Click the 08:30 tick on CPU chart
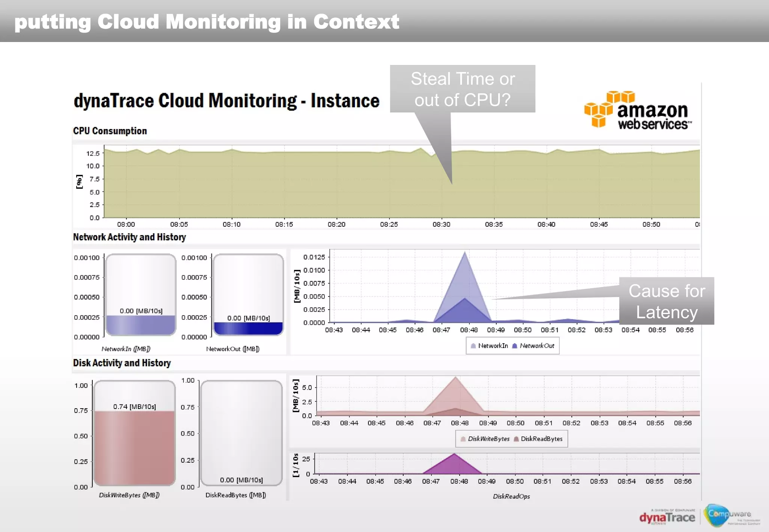The width and height of the screenshot is (769, 532). (x=441, y=224)
